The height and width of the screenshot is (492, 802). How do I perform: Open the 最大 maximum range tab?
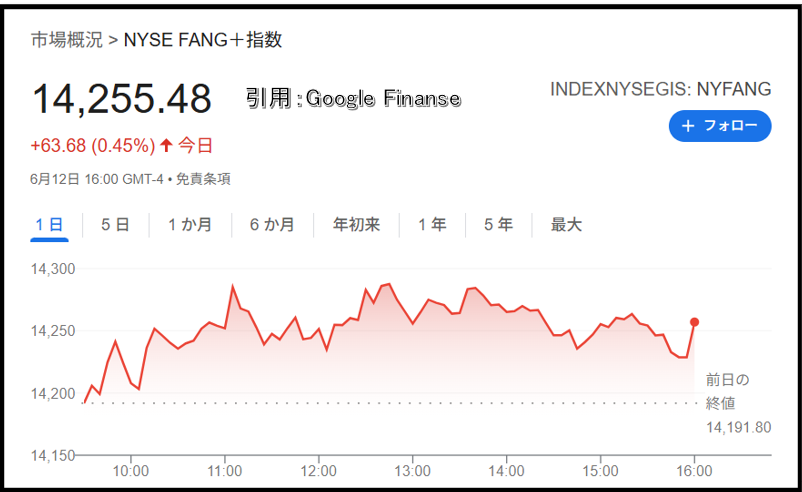[x=566, y=225]
